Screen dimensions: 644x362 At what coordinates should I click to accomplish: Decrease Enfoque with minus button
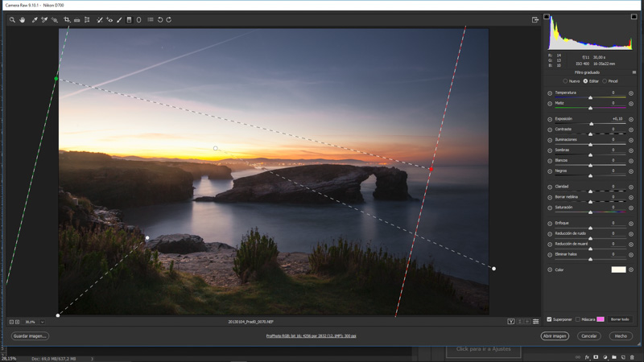tap(550, 224)
